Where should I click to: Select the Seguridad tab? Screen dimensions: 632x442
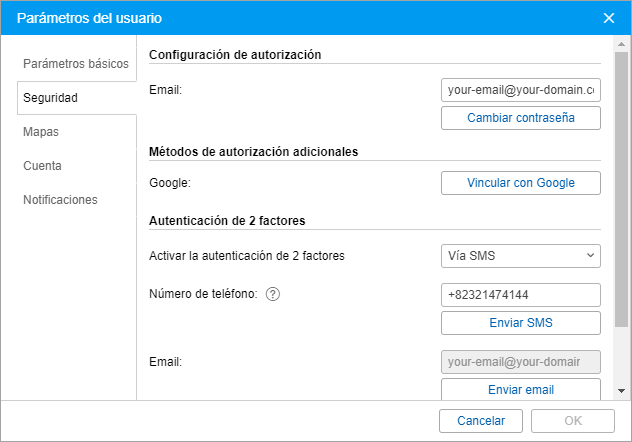coord(51,98)
